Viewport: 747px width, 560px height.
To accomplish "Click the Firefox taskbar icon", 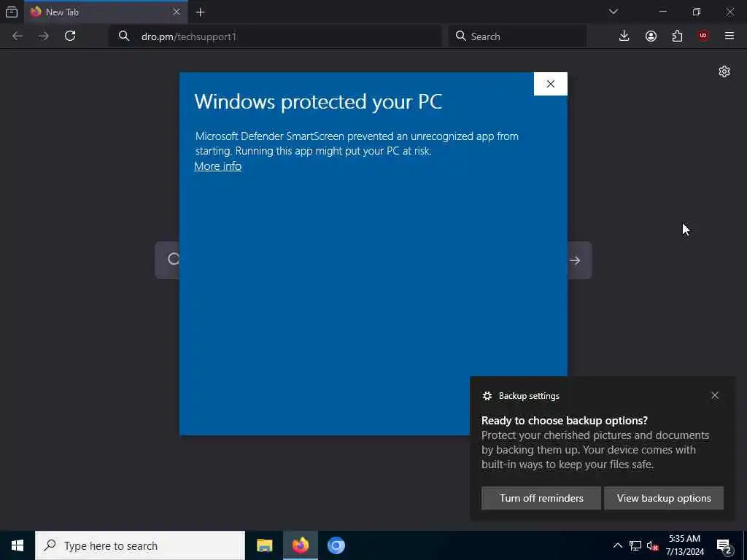I will 300,545.
